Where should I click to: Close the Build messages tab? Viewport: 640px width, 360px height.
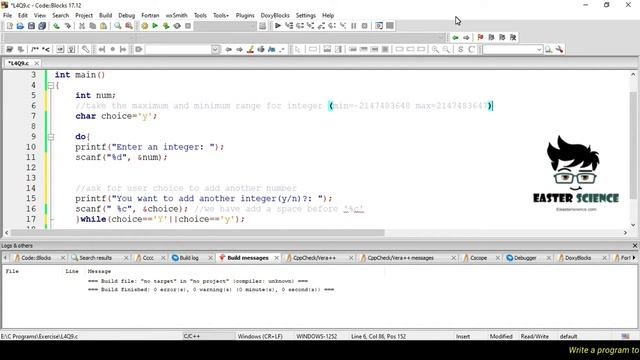(276, 258)
